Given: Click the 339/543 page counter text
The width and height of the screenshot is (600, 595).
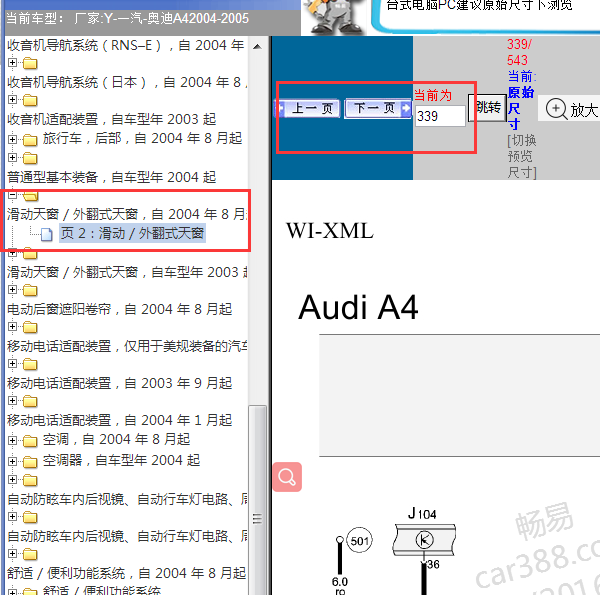Looking at the screenshot, I should [x=519, y=52].
